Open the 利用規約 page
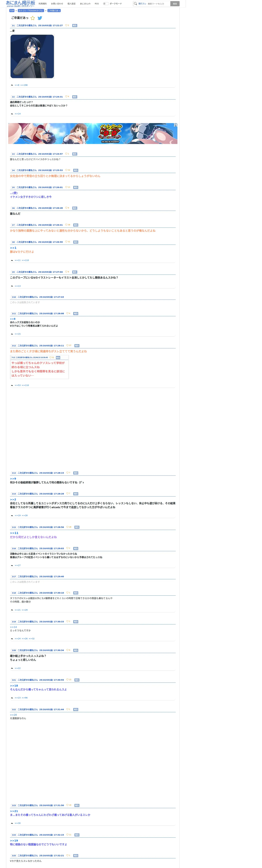The image size is (262, 868). tap(43, 4)
